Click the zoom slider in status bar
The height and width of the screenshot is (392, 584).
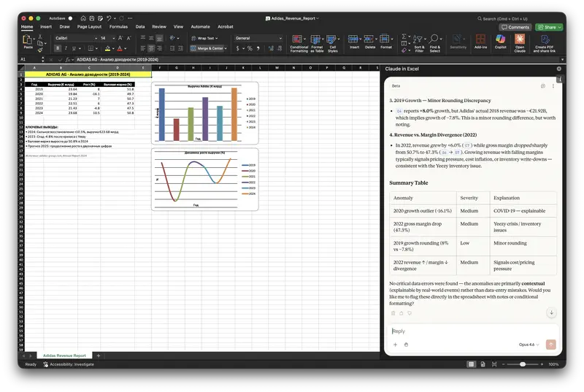522,364
